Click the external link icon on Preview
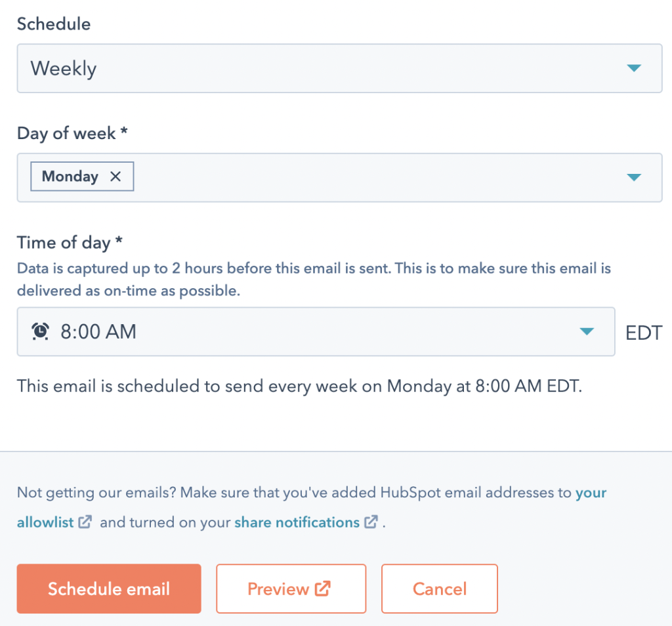672x626 pixels. coord(322,589)
